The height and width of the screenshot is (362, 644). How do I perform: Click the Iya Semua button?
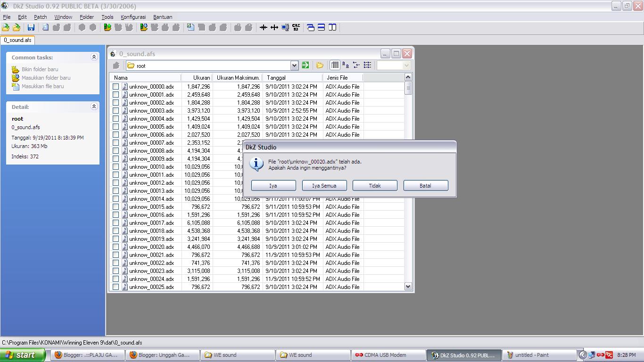[x=324, y=186]
